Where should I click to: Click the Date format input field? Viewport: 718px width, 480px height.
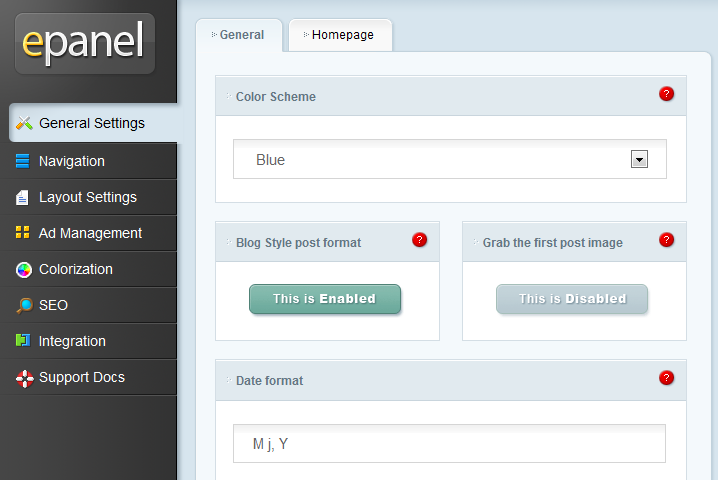pos(449,443)
